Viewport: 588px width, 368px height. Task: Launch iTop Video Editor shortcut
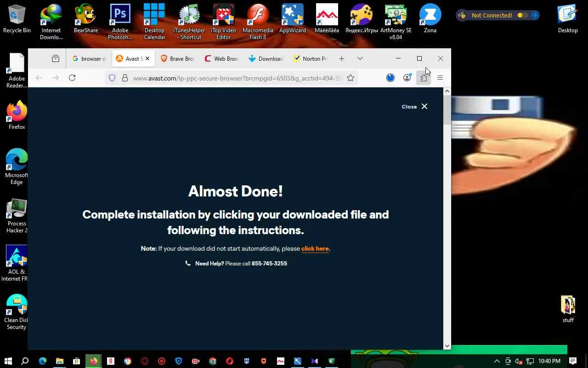223,22
